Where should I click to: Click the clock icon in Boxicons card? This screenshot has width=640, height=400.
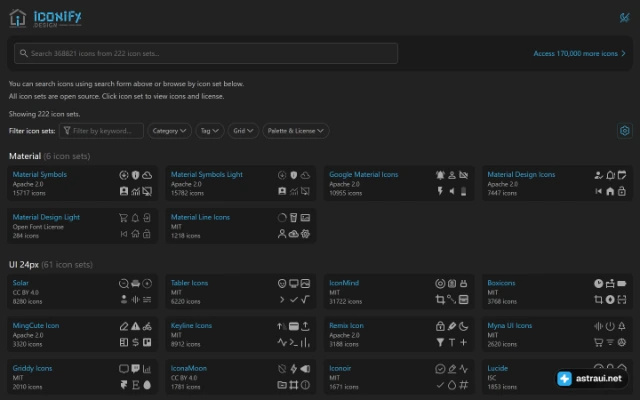pos(598,284)
